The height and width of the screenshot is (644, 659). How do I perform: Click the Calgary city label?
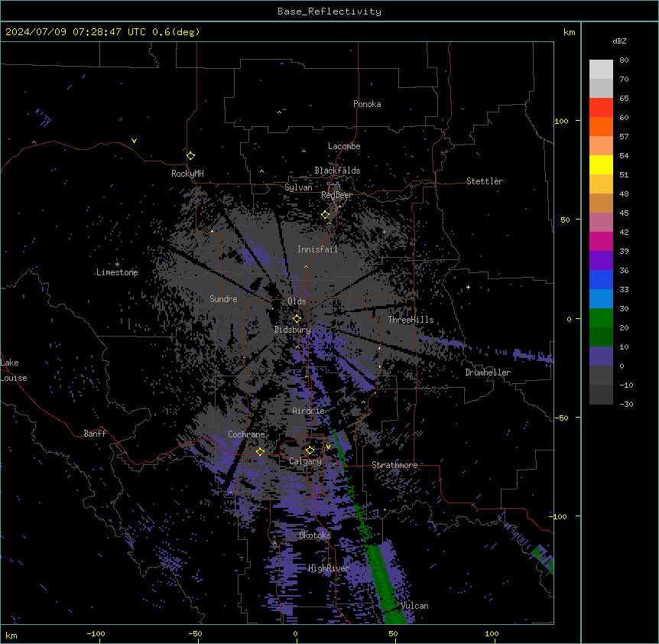pos(306,461)
